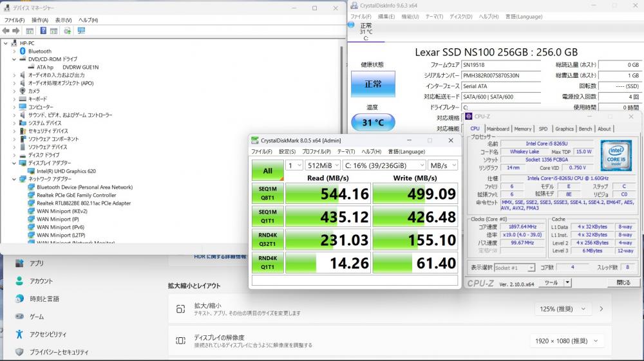Expand the キーボード category
The height and width of the screenshot is (361, 644).
click(14, 99)
